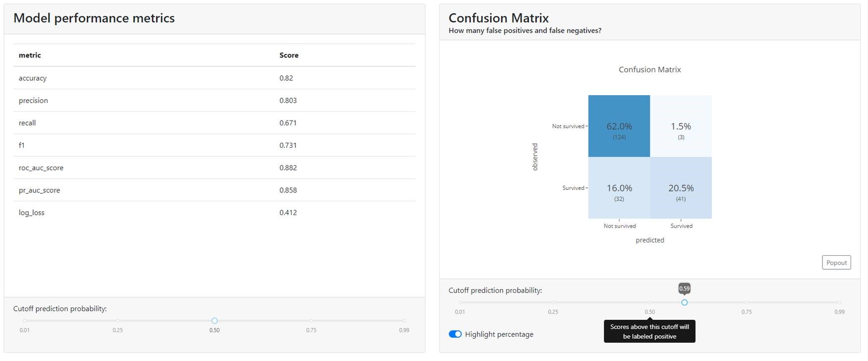
Task: Click the Confusion Matrix cutoff slider handle at 0.59
Action: [x=684, y=302]
